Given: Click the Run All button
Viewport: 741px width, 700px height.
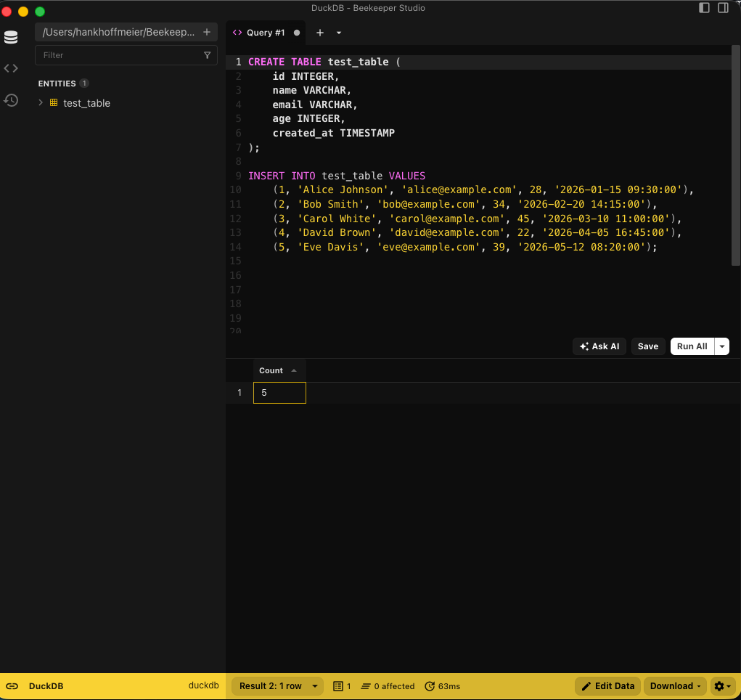Looking at the screenshot, I should pos(692,346).
